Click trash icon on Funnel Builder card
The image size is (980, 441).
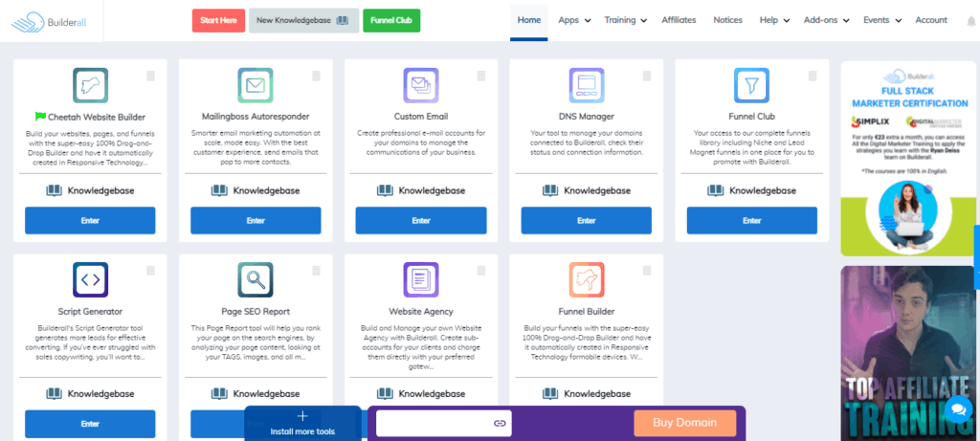click(x=647, y=271)
